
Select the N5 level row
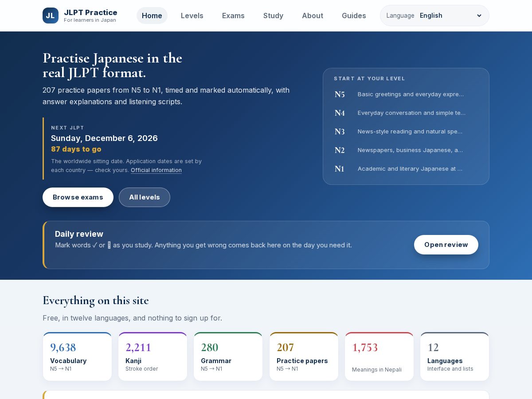pyautogui.click(x=406, y=94)
